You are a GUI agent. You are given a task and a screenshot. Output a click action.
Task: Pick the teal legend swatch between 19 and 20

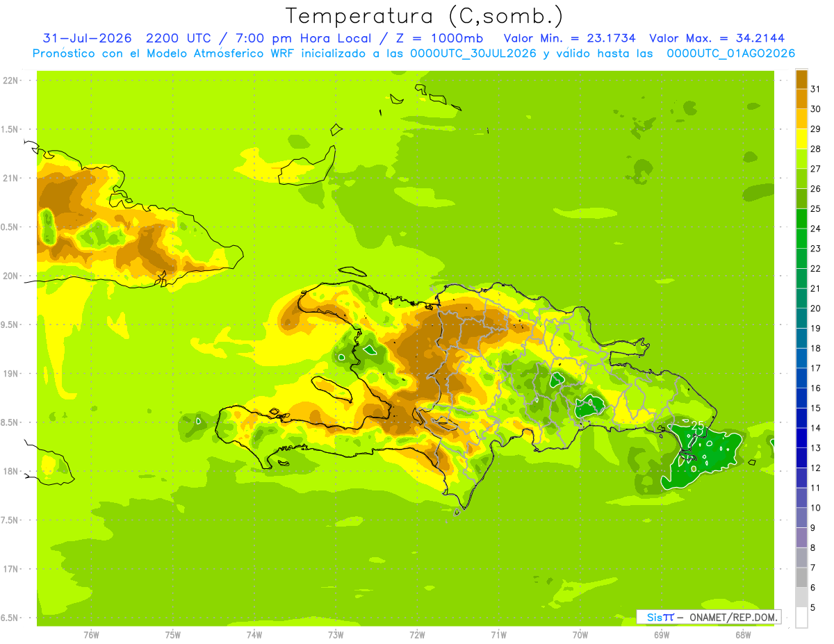pos(801,318)
